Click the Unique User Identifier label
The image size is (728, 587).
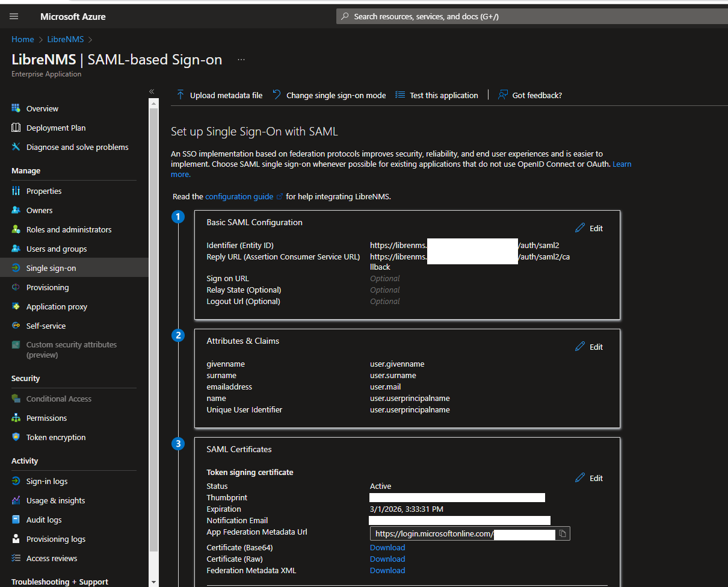(244, 409)
